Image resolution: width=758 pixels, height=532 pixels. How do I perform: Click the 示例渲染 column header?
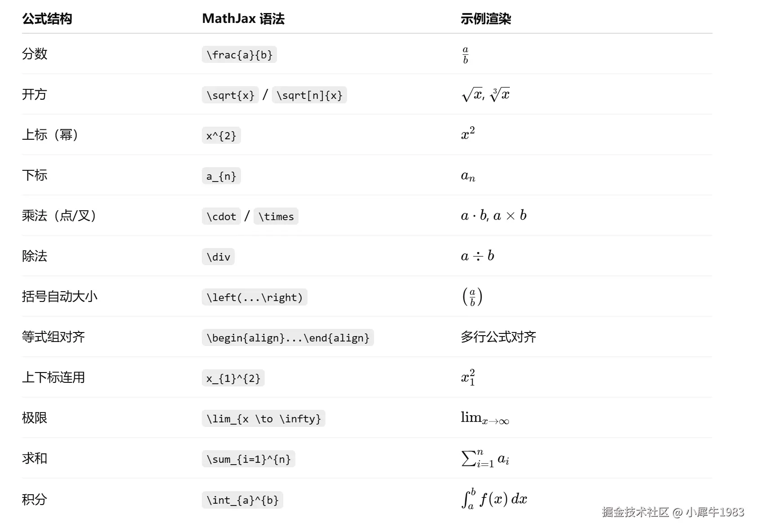pyautogui.click(x=486, y=19)
